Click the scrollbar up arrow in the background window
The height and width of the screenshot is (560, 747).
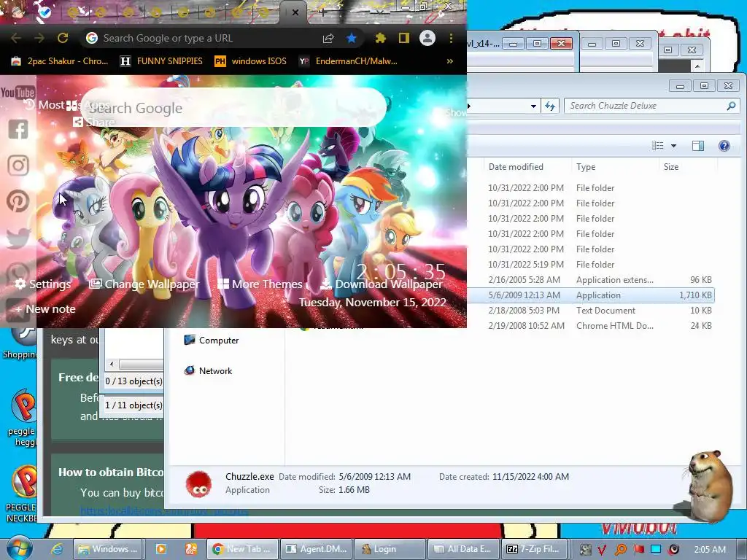[697, 66]
